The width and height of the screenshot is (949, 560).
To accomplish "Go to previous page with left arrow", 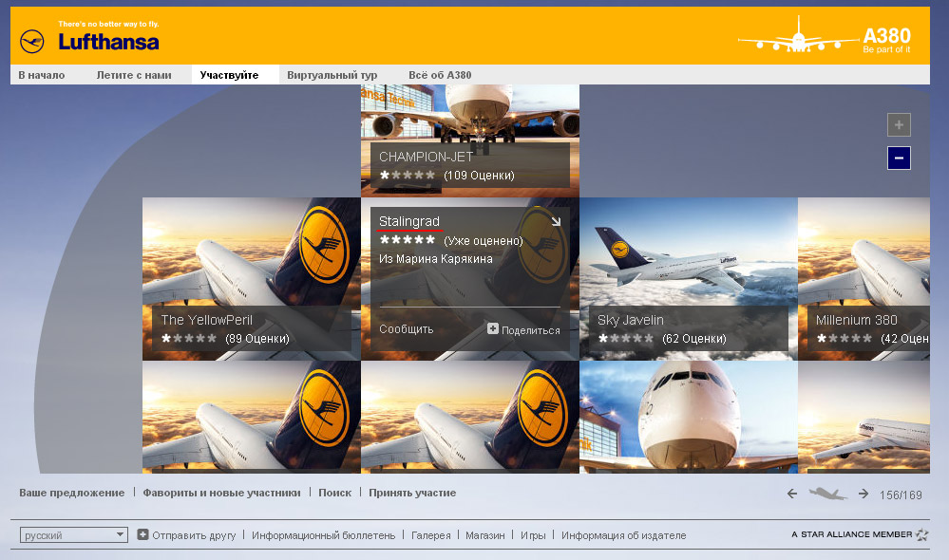I will click(792, 495).
